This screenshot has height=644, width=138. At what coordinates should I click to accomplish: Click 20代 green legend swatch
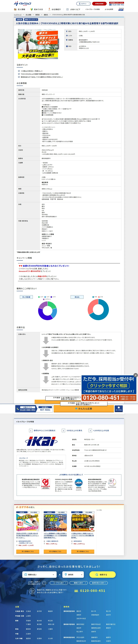(39, 297)
